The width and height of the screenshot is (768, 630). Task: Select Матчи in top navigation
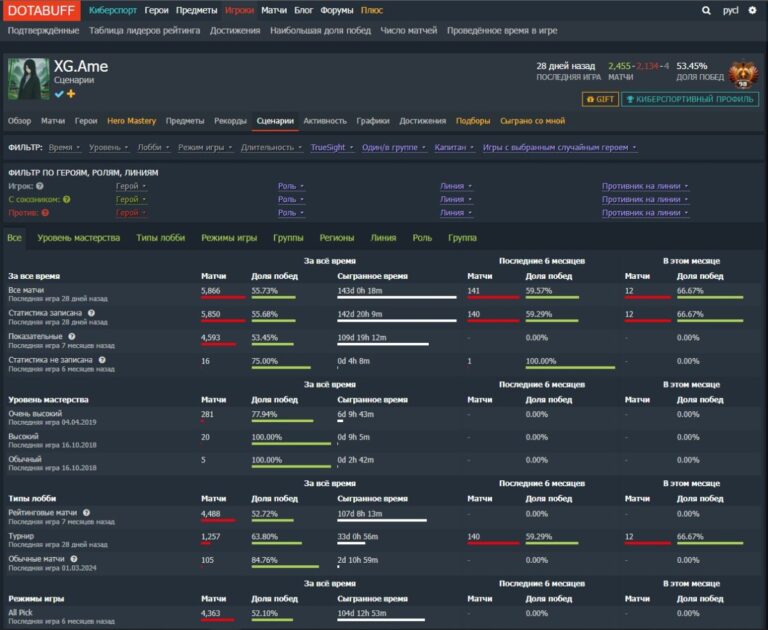pos(274,10)
